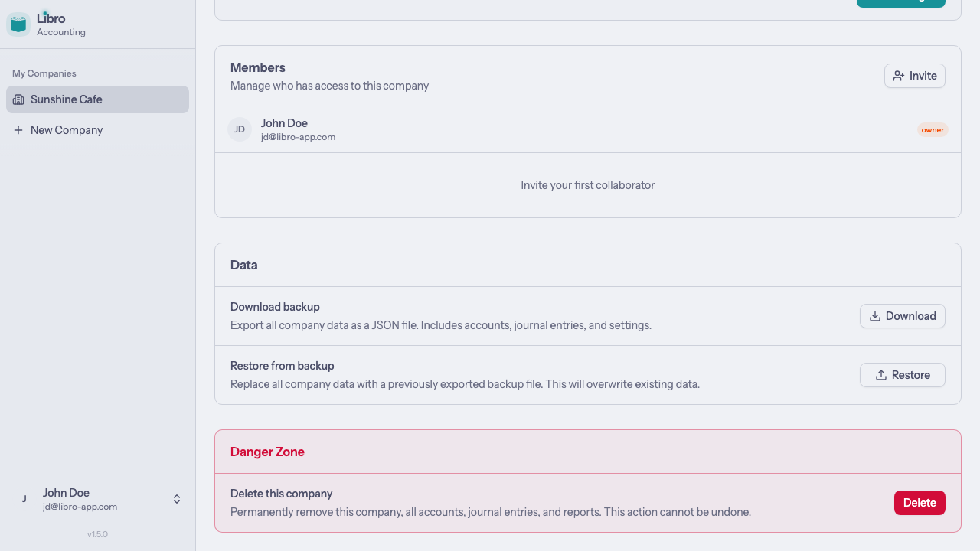Click the orange owner badge
This screenshot has height=551, width=980.
(x=933, y=129)
